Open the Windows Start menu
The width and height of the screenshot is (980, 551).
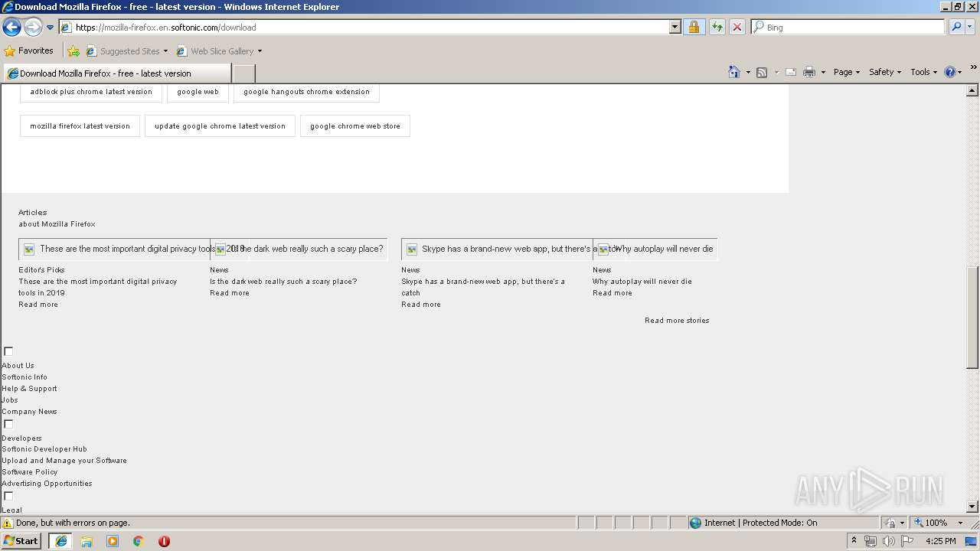(x=21, y=541)
